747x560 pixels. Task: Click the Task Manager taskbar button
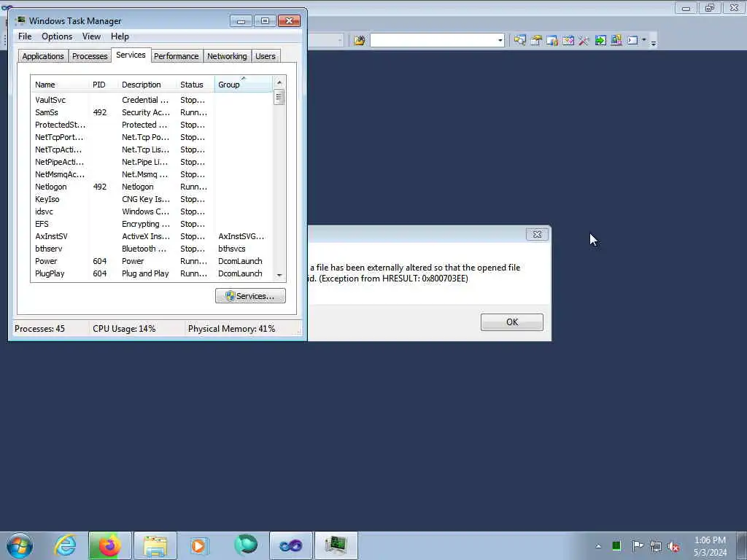pyautogui.click(x=336, y=545)
